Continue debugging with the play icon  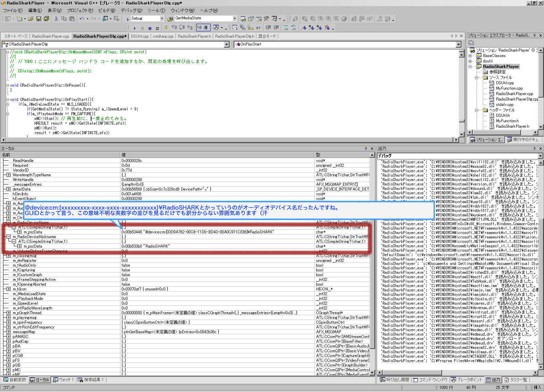click(135, 28)
